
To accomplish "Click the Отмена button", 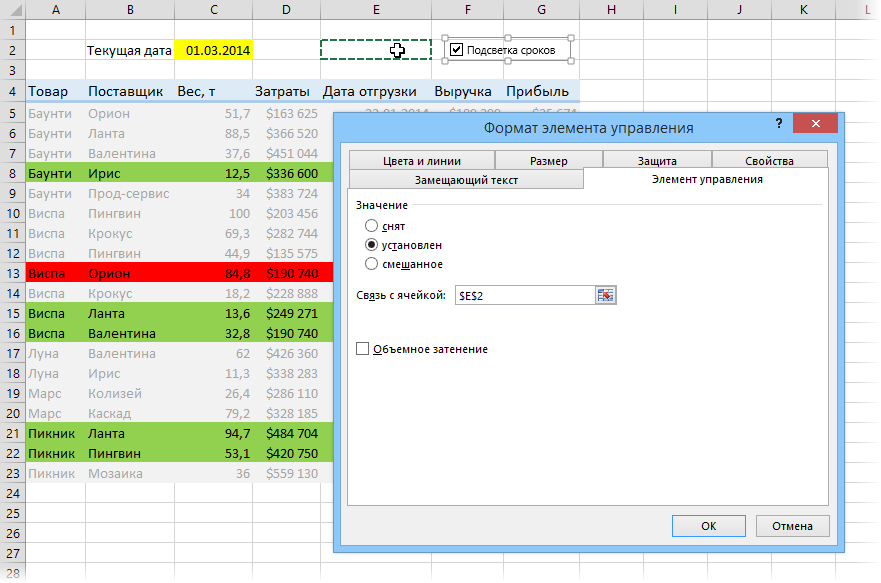I will click(793, 526).
